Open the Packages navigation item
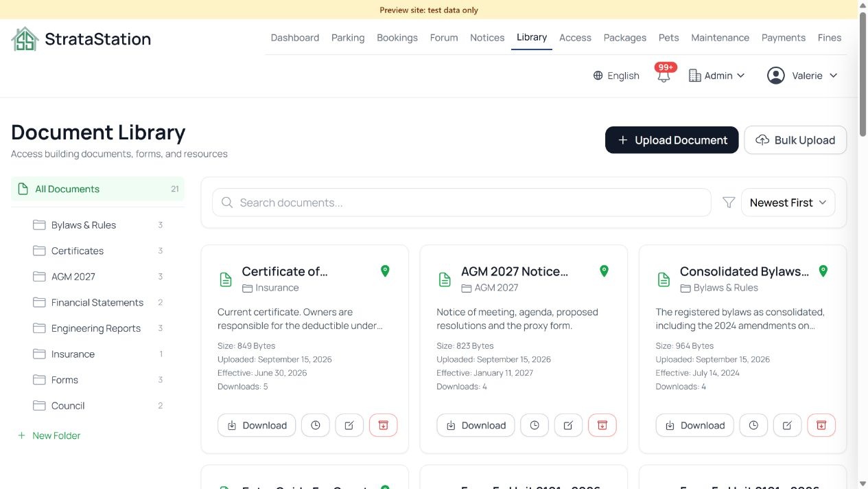868x489 pixels. (624, 38)
